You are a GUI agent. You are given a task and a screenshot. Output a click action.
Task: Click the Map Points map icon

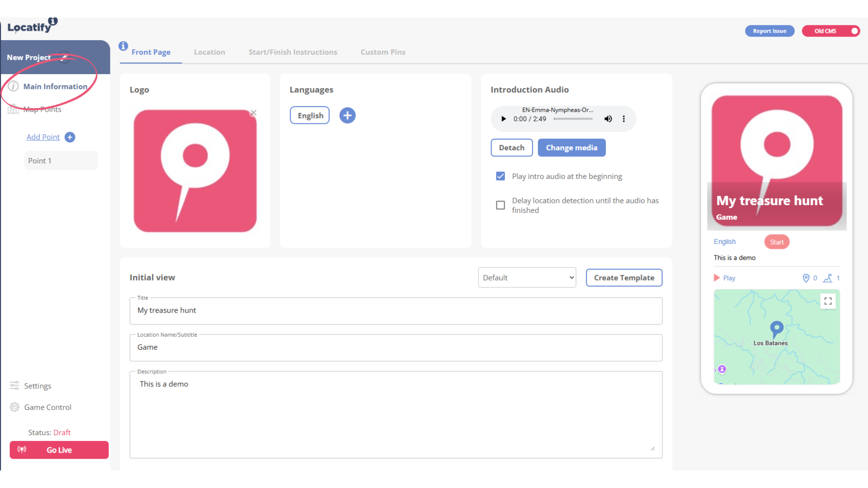pyautogui.click(x=13, y=109)
